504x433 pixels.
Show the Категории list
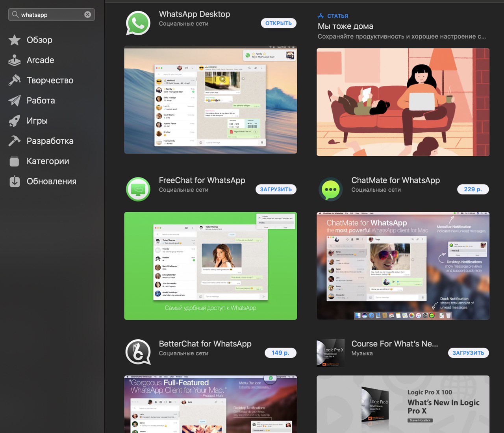click(48, 161)
